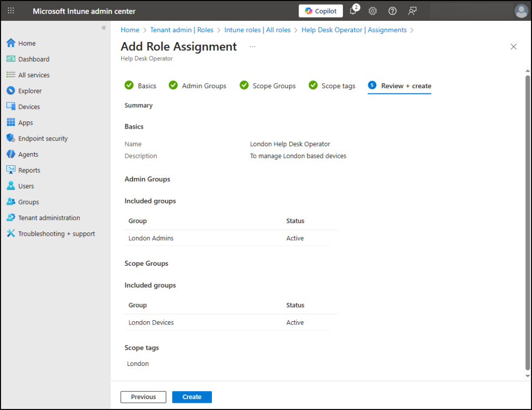Open the app launcher grid icon

tap(10, 10)
